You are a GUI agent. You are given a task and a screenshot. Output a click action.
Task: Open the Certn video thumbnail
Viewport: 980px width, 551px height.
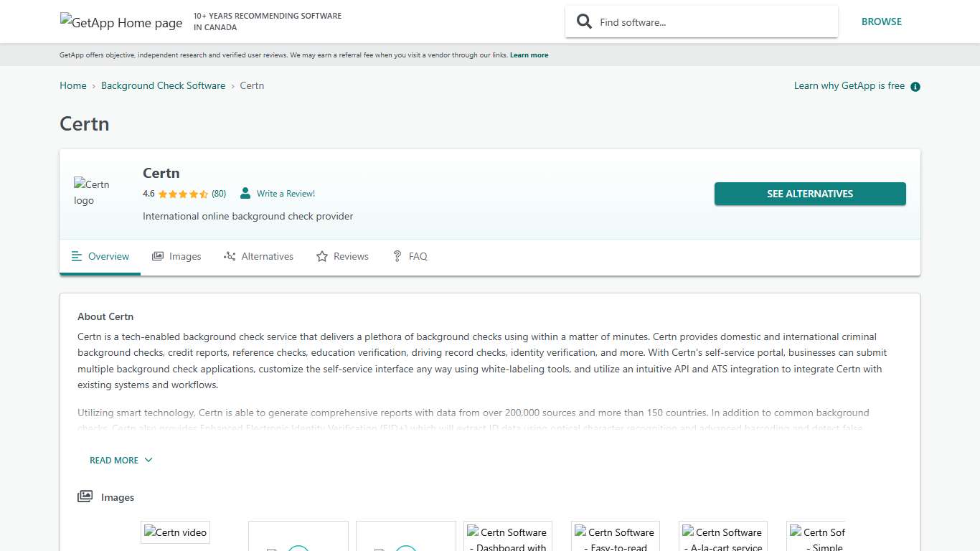click(176, 532)
